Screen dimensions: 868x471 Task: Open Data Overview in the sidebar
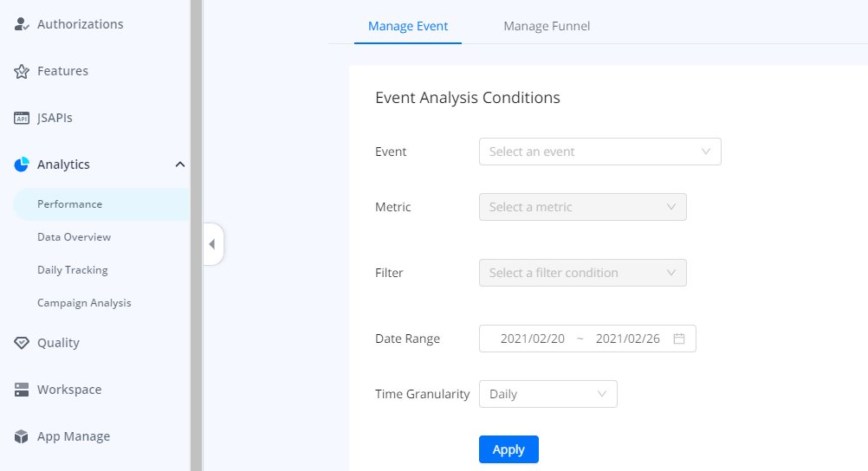click(x=74, y=237)
